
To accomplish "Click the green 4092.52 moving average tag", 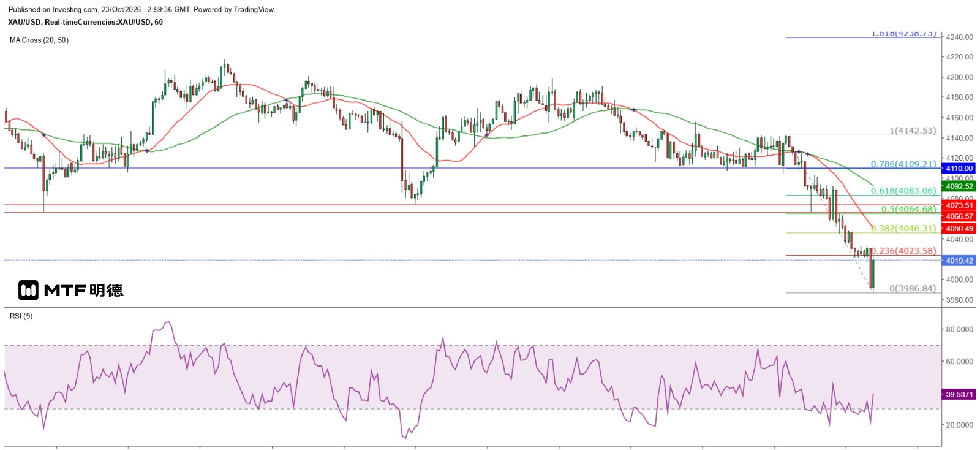I will [959, 186].
